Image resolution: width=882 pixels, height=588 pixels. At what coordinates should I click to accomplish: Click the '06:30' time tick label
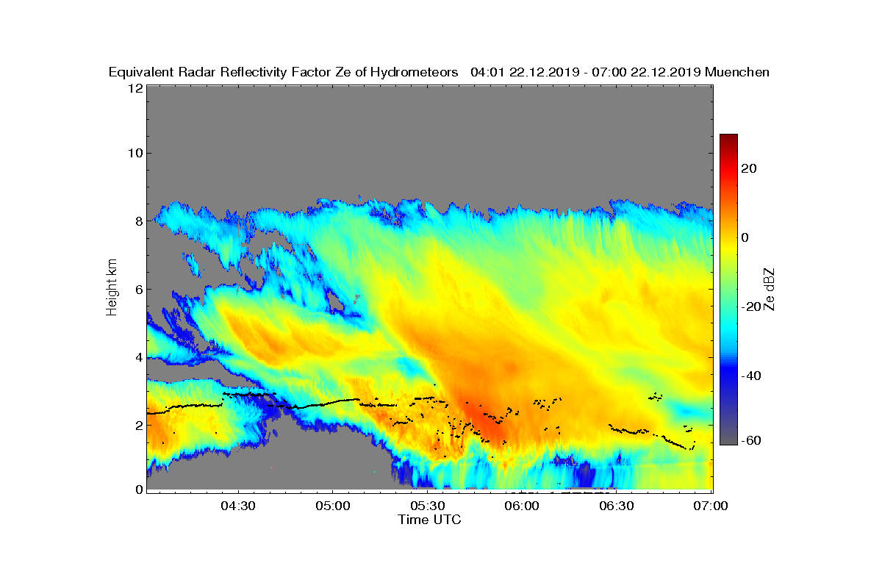[617, 506]
